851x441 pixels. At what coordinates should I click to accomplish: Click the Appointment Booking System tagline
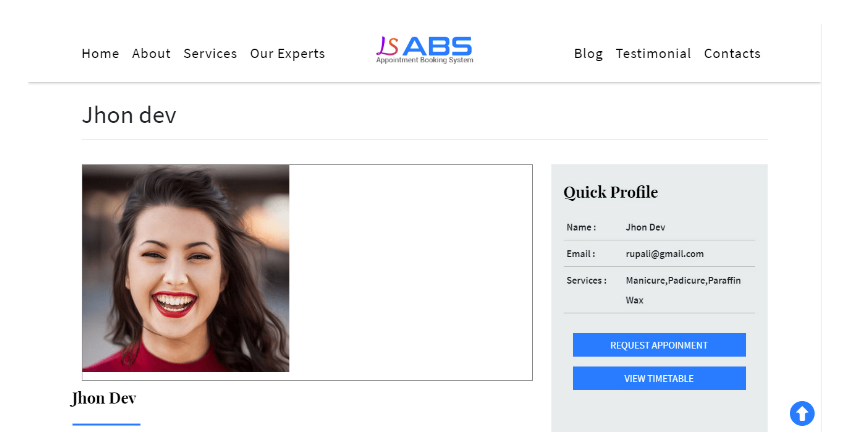coord(424,60)
